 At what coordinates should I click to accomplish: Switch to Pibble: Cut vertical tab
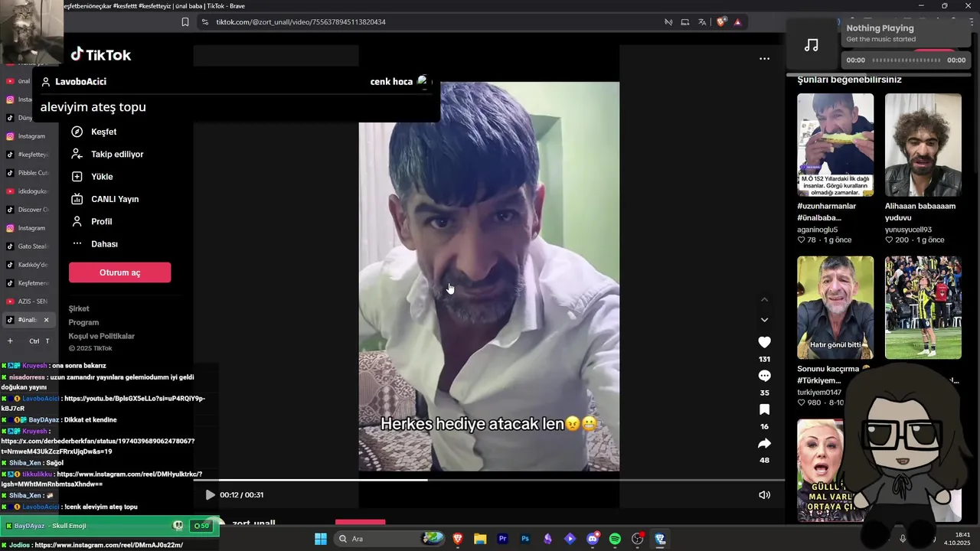pyautogui.click(x=28, y=173)
